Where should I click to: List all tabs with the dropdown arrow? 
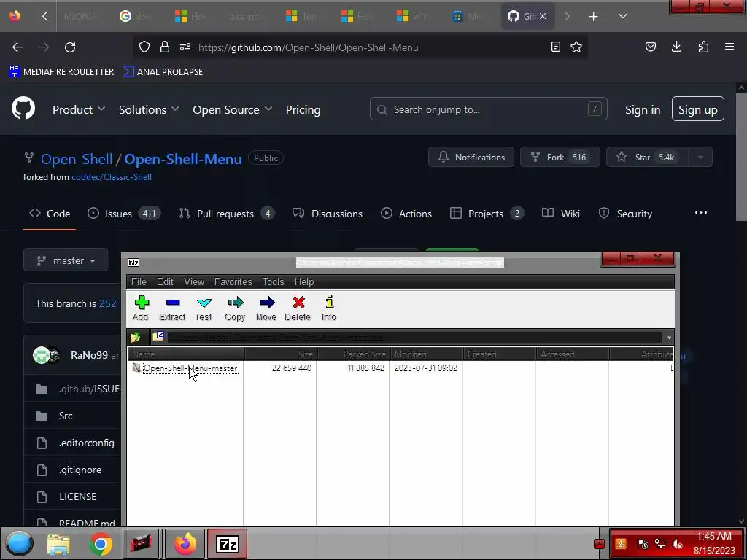(623, 16)
